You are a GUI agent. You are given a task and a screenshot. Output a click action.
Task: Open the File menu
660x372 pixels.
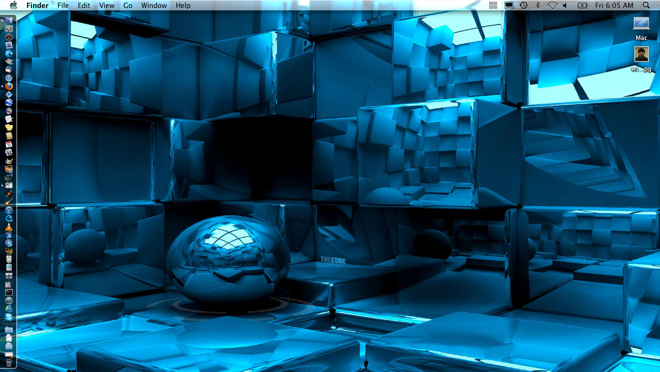pos(63,5)
